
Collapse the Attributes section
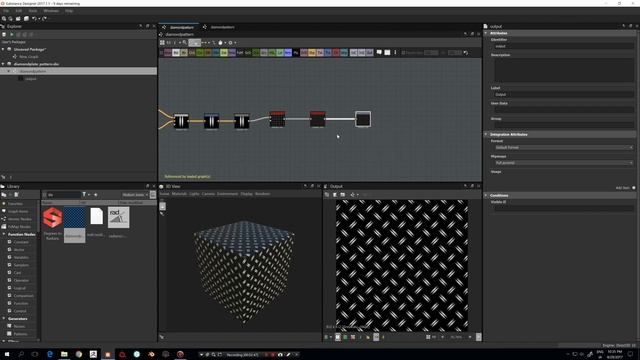click(x=486, y=33)
